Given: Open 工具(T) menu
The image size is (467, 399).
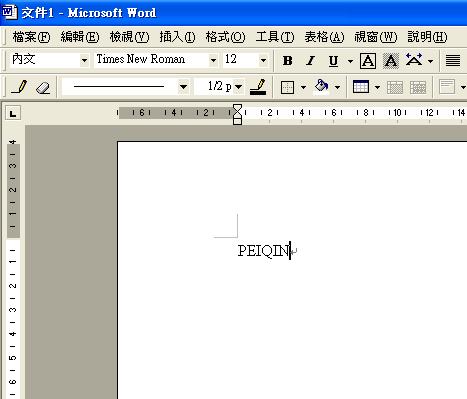Looking at the screenshot, I should [275, 37].
